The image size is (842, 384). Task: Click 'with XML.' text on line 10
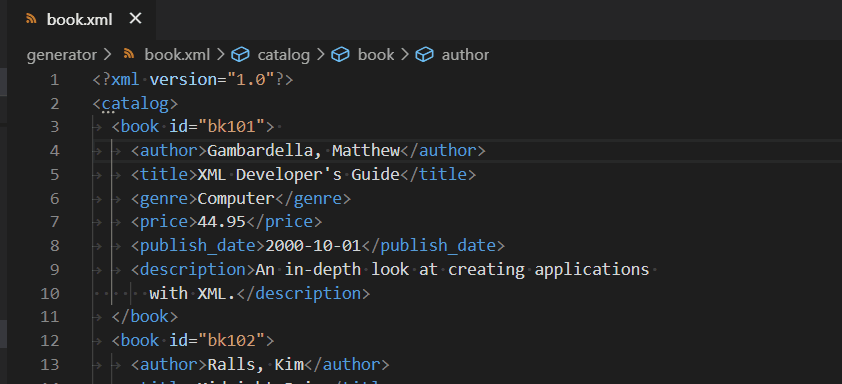(x=193, y=293)
